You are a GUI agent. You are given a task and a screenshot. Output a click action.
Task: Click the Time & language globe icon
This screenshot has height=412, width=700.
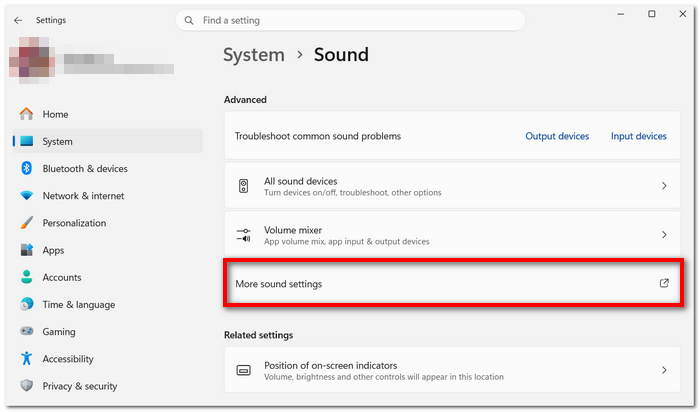point(26,304)
